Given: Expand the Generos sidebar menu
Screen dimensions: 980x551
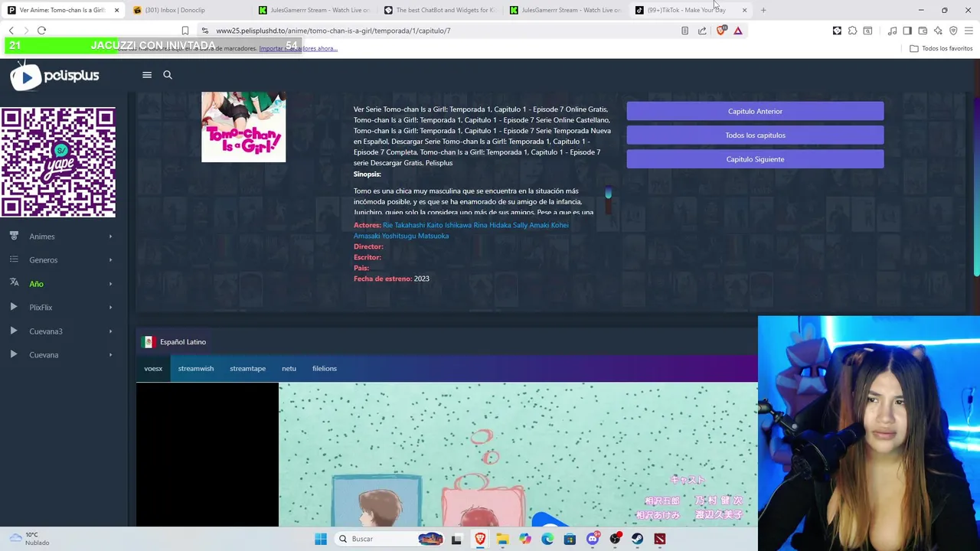Looking at the screenshot, I should pyautogui.click(x=63, y=260).
